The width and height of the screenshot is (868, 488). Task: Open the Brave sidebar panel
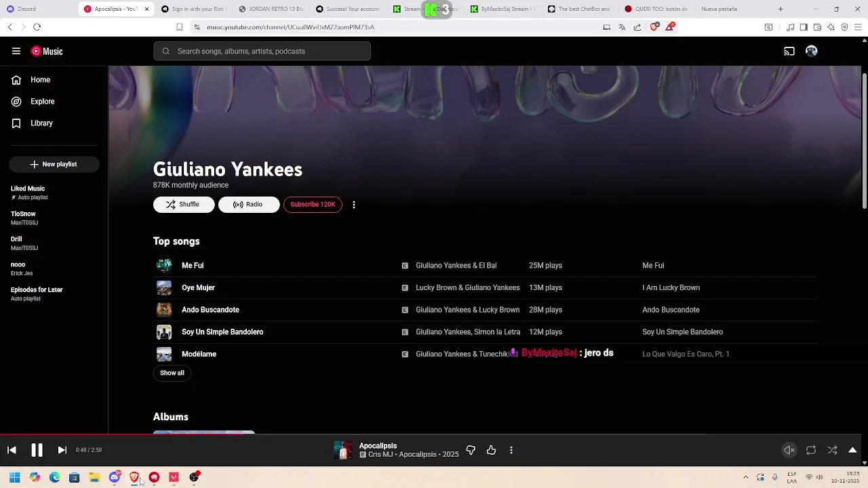point(804,27)
